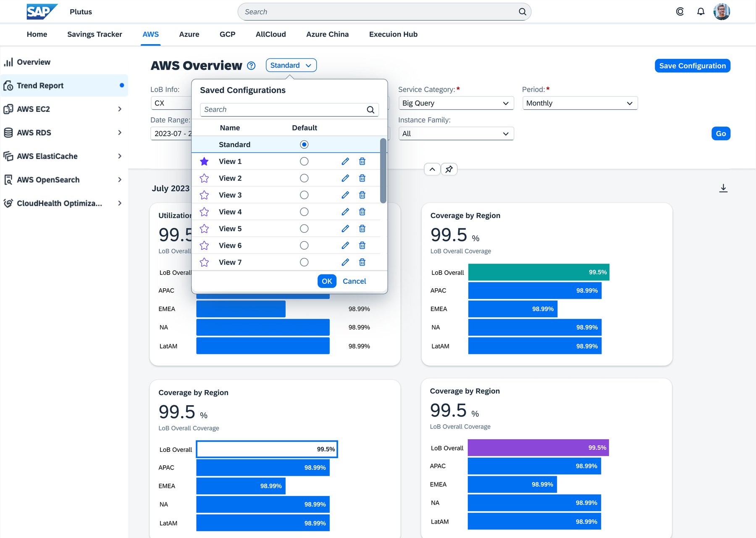Image resolution: width=756 pixels, height=538 pixels.
Task: Open the Azure China tab
Action: pos(327,34)
